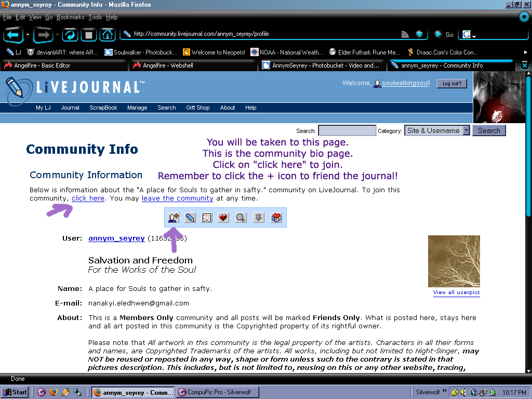Click the magnifying glass search icon
532x399 pixels.
click(241, 218)
